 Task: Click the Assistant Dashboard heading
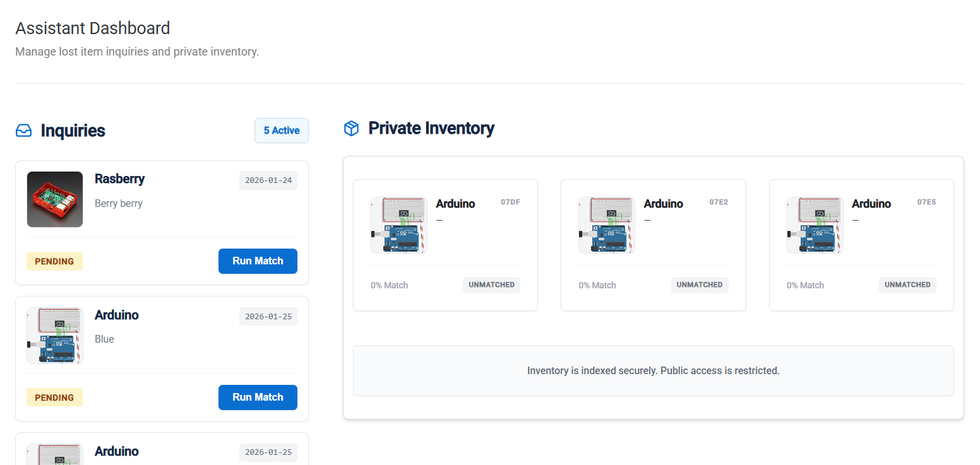93,28
